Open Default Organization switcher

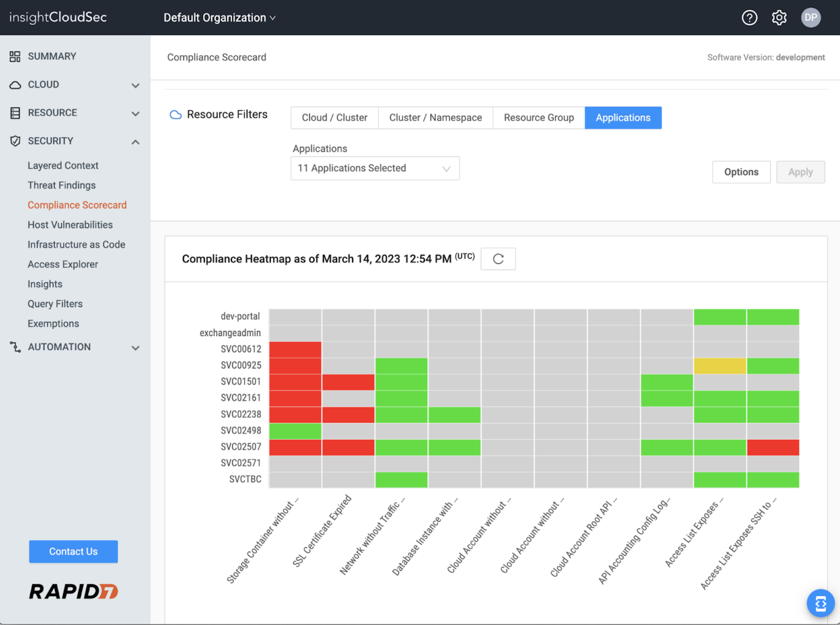point(219,18)
